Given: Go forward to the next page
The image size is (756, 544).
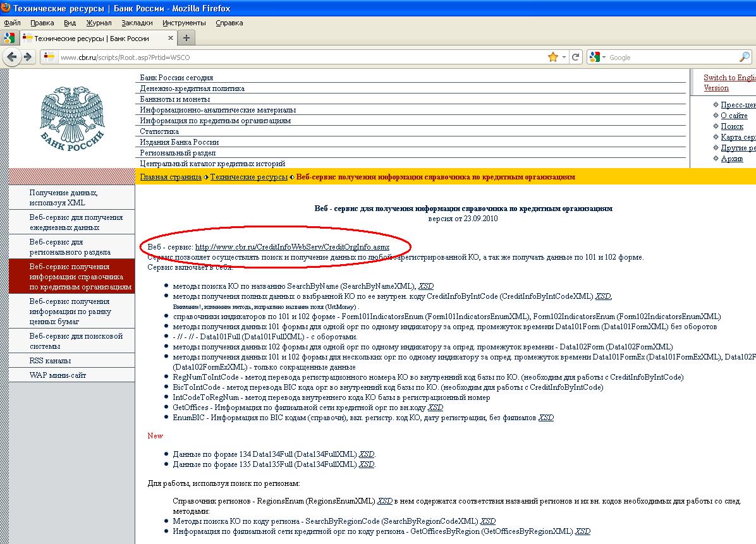Looking at the screenshot, I should click(28, 57).
